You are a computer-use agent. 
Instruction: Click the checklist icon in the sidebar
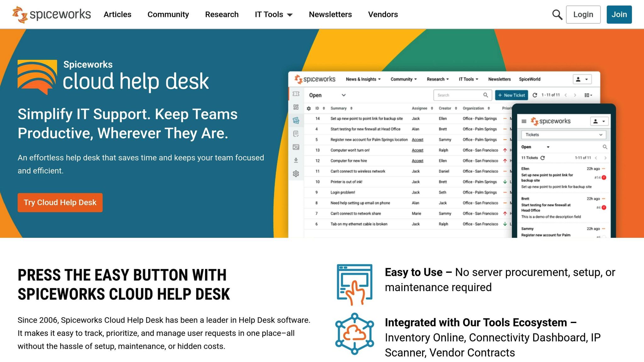tap(296, 133)
